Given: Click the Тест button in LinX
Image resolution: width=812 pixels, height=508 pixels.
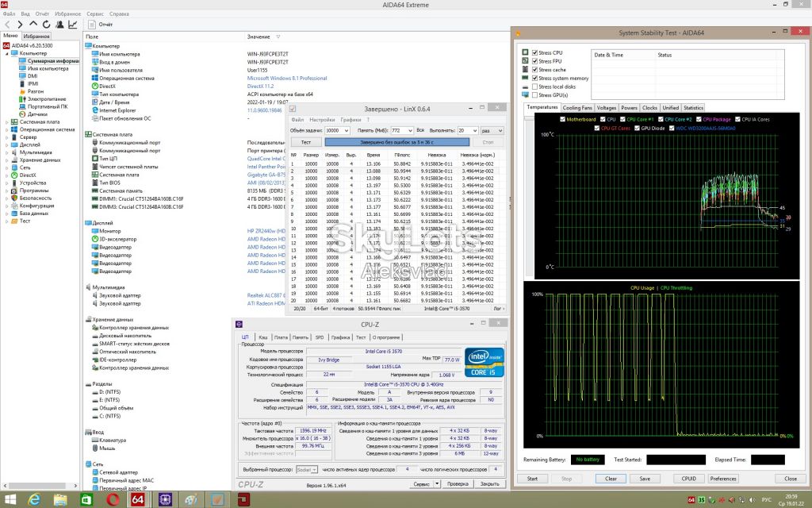Looking at the screenshot, I should coord(306,142).
